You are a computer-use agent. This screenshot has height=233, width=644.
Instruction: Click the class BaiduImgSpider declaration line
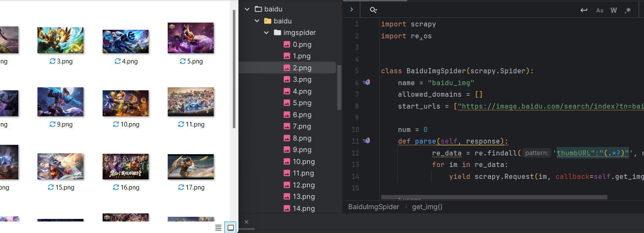pyautogui.click(x=457, y=71)
